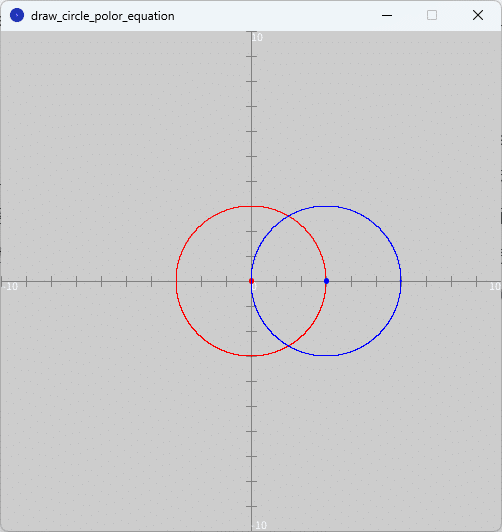This screenshot has width=502, height=532.
Task: Close the draw_circle_polor_equation window
Action: 478,16
